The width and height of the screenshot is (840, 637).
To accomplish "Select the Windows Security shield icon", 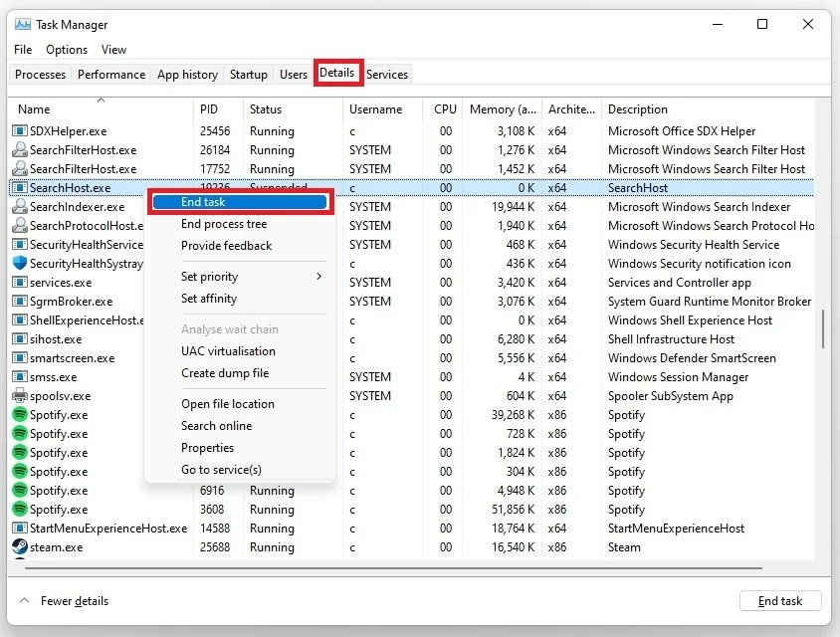I will 20,263.
